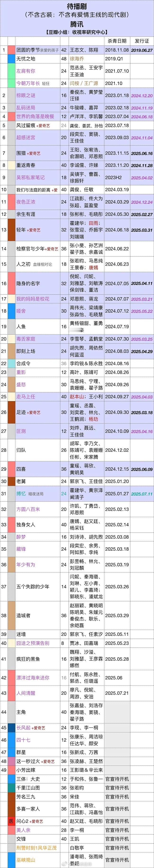Select the drama title 独身女人
The height and width of the screenshot is (868, 154).
click(x=26, y=525)
